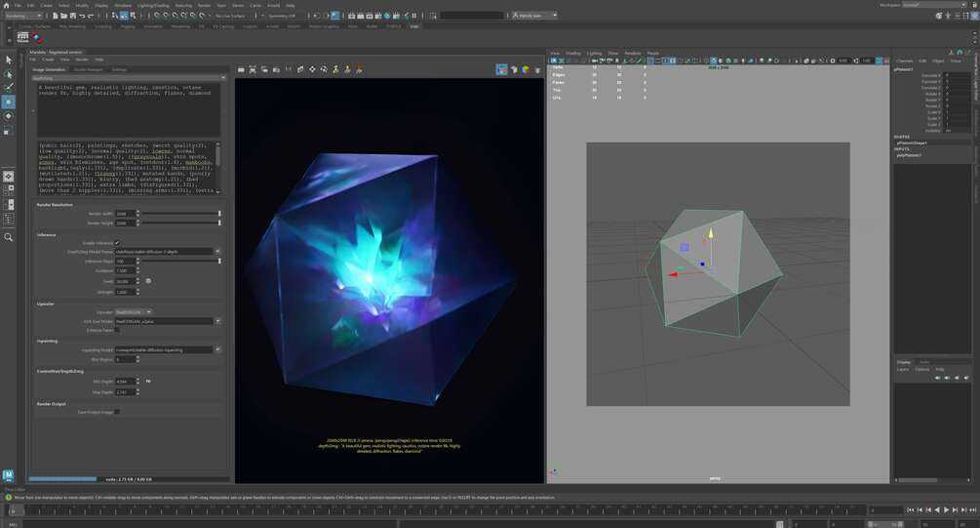Click the trash icon above render view
The width and height of the screenshot is (980, 528).
coord(537,70)
